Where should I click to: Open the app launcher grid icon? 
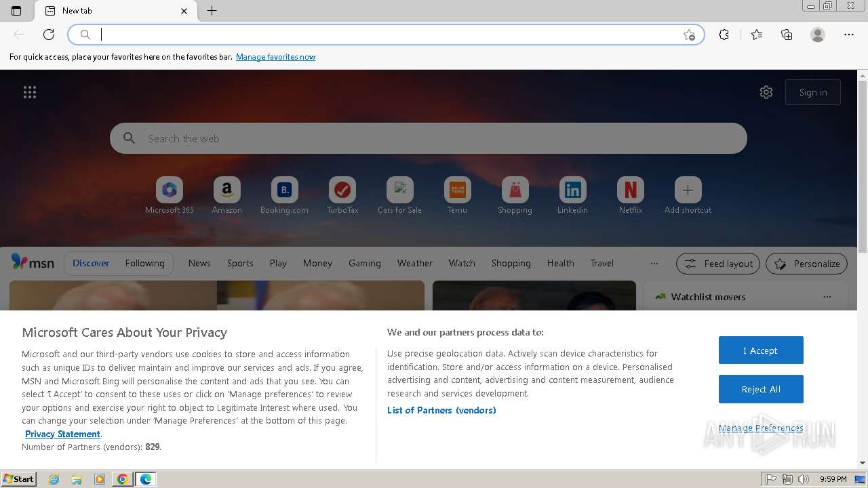click(30, 92)
